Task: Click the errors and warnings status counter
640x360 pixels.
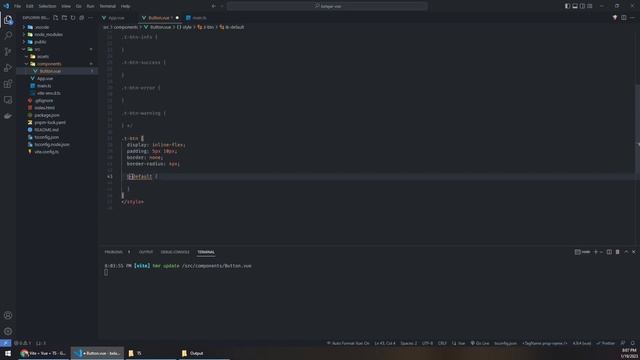Action: click(x=23, y=343)
